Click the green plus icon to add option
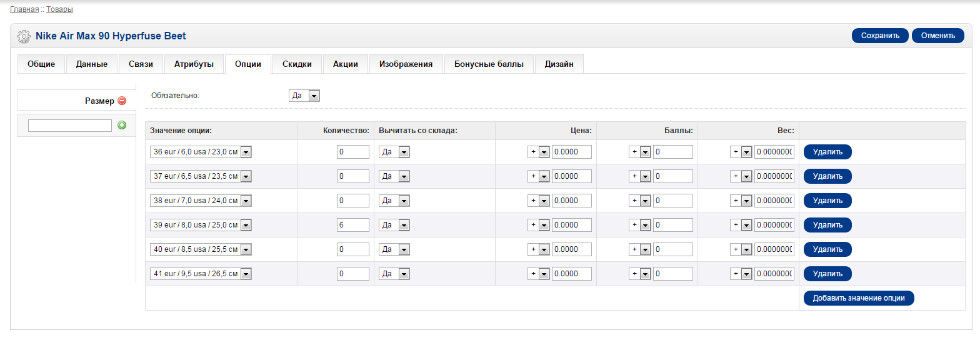This screenshot has height=340, width=980. (122, 125)
